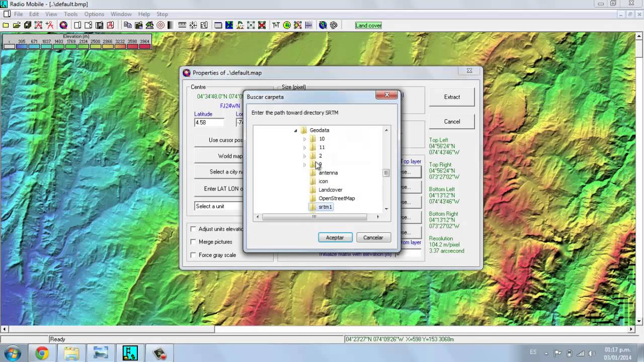Select the Landcover folder

click(330, 190)
